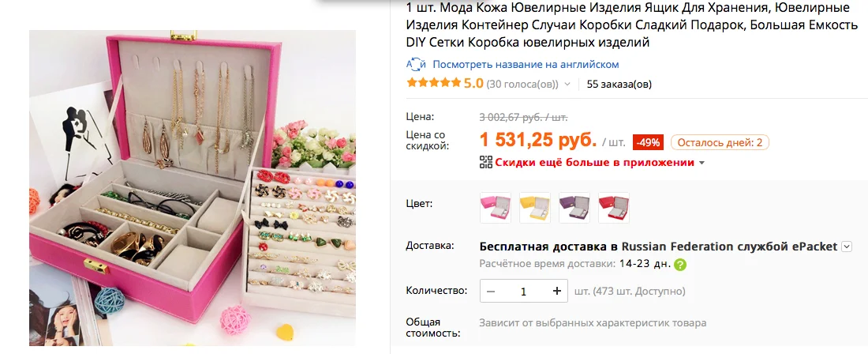Select the pink color option
Image resolution: width=868 pixels, height=354 pixels.
click(x=495, y=208)
